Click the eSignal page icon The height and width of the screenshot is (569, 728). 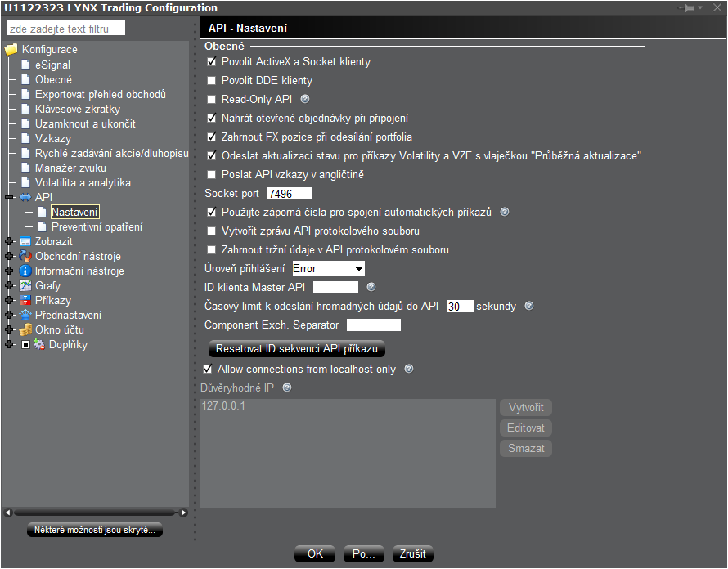[x=25, y=65]
